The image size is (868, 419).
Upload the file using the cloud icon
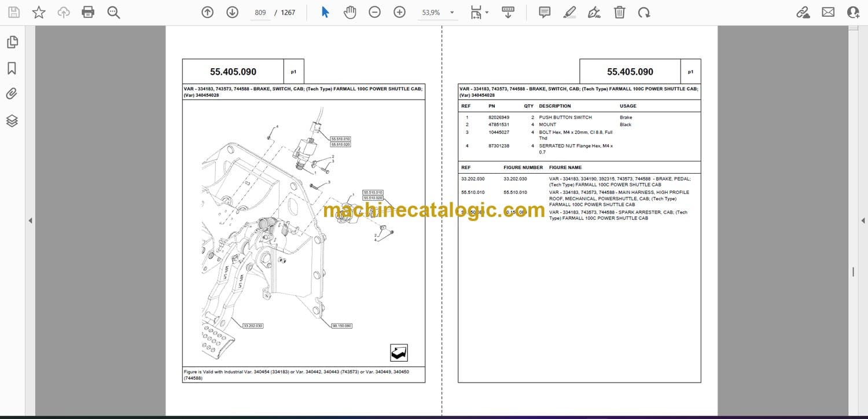(64, 12)
